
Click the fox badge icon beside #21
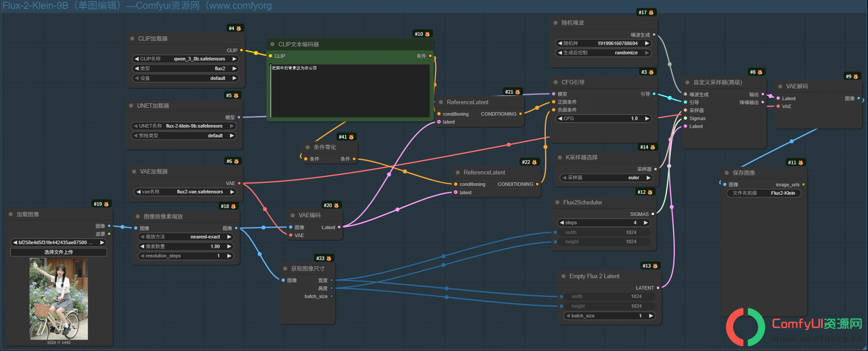click(518, 92)
